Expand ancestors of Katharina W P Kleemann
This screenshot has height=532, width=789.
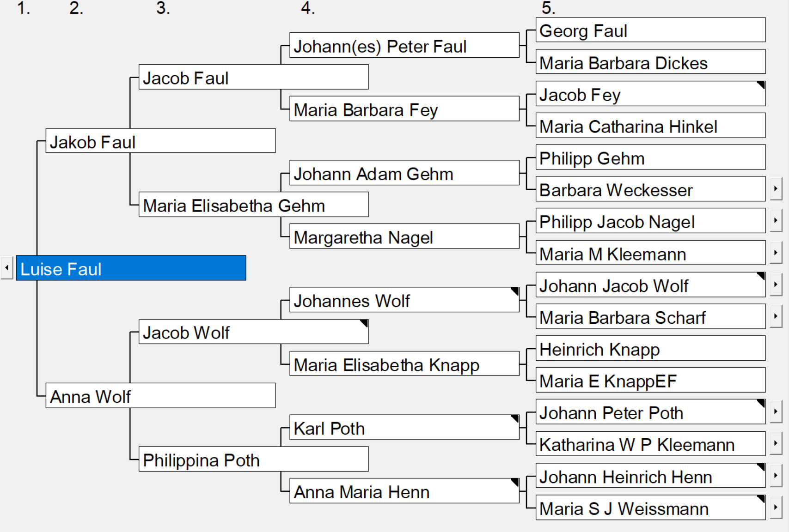(776, 443)
